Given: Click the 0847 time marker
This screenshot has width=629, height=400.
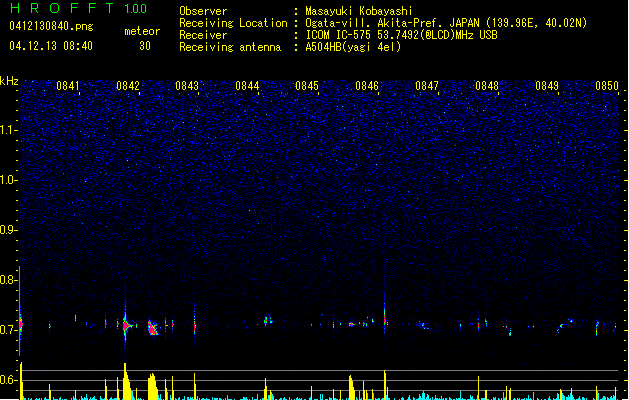Looking at the screenshot, I should (427, 86).
